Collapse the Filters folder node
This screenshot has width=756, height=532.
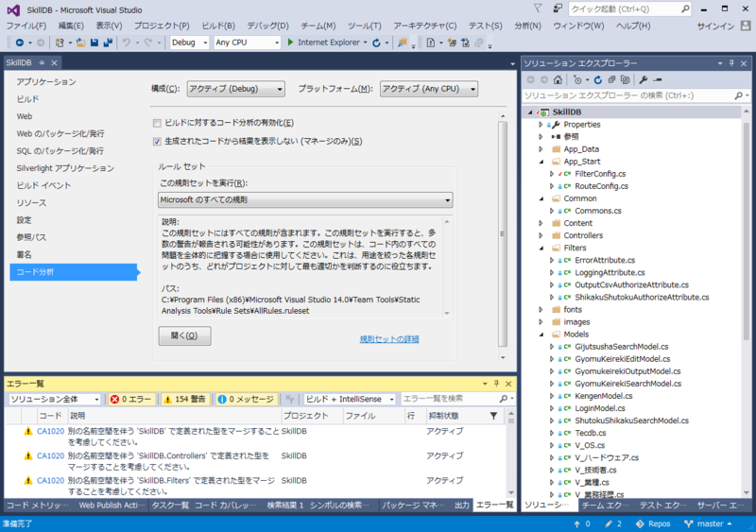click(x=541, y=248)
